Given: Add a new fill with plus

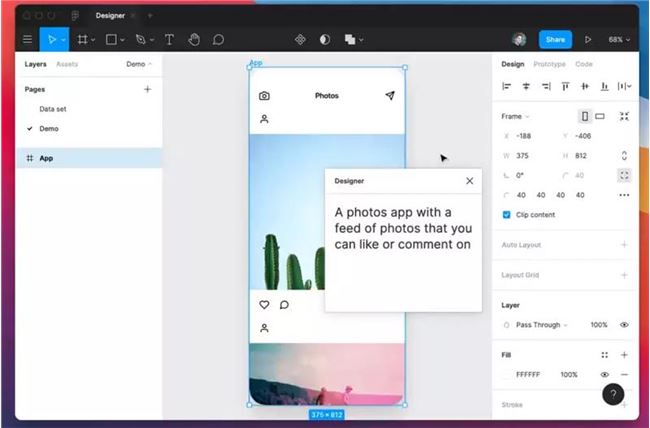Looking at the screenshot, I should [x=624, y=355].
